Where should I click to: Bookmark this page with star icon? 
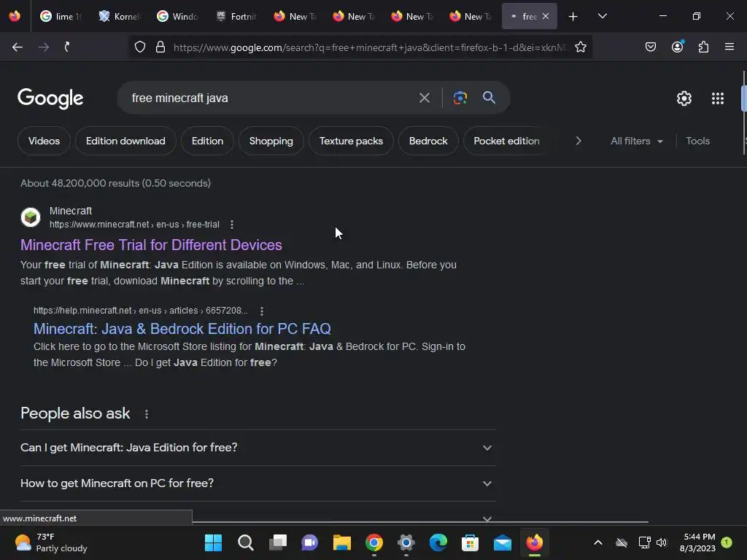coord(580,47)
